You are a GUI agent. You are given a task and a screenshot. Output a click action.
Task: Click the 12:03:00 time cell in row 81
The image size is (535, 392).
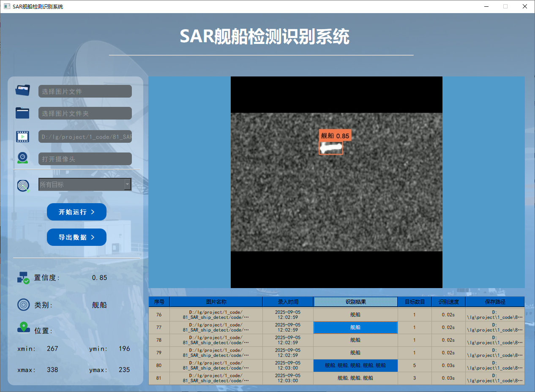click(x=288, y=378)
